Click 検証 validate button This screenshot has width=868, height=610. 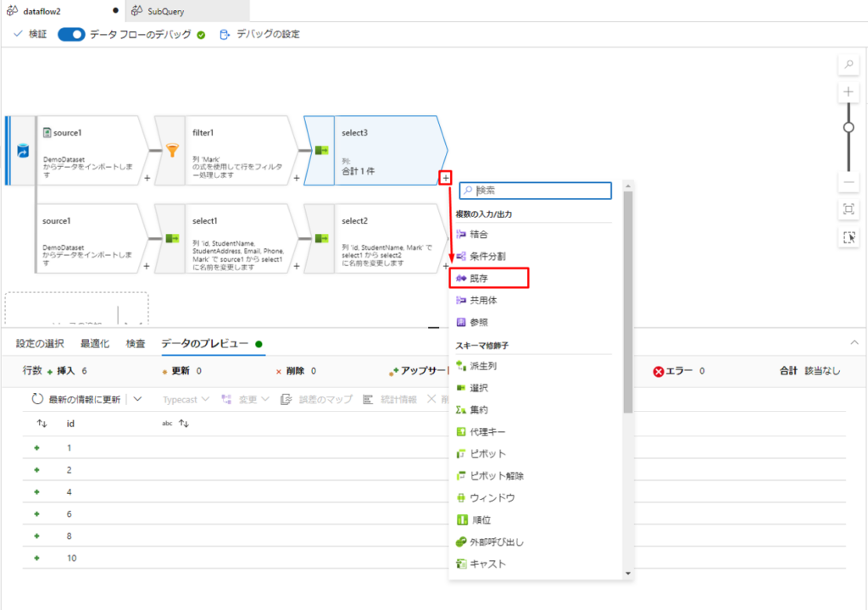click(31, 35)
